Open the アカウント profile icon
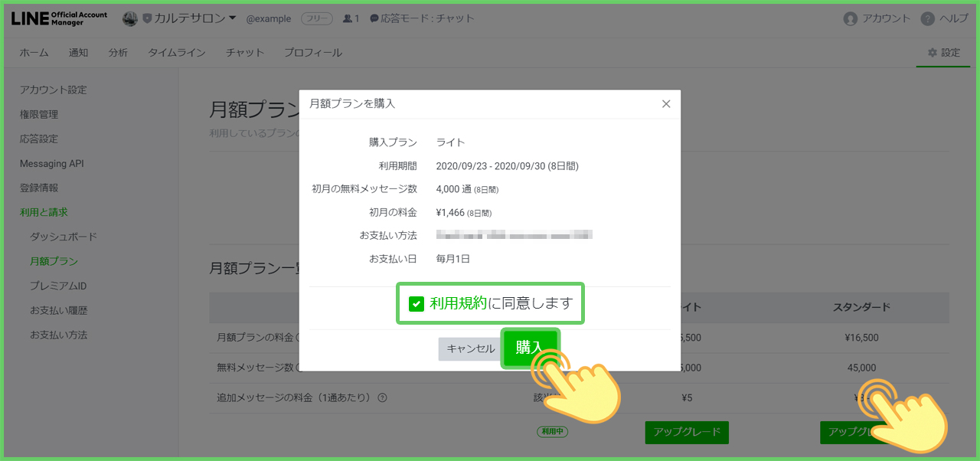 pos(850,18)
